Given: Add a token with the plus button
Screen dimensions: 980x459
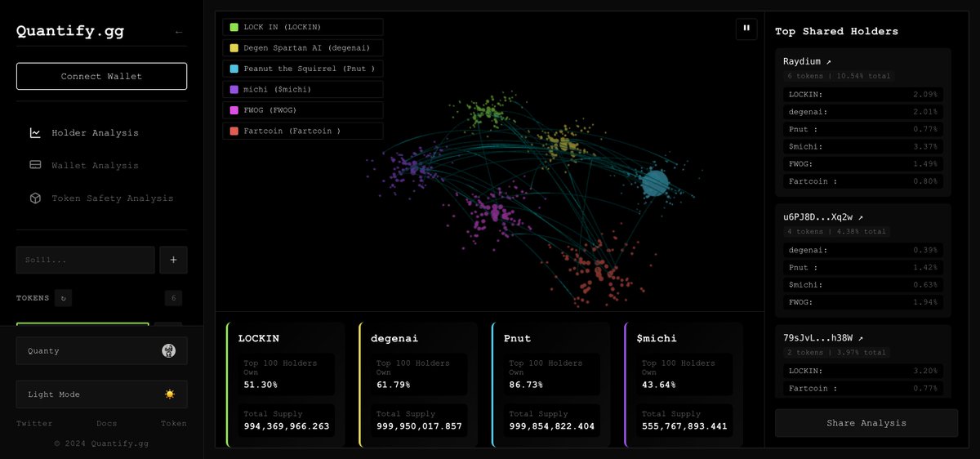Looking at the screenshot, I should click(x=173, y=260).
